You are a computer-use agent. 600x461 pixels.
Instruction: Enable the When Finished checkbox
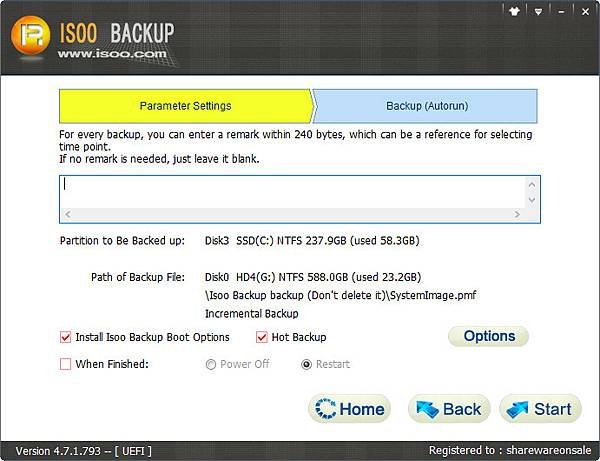65,364
